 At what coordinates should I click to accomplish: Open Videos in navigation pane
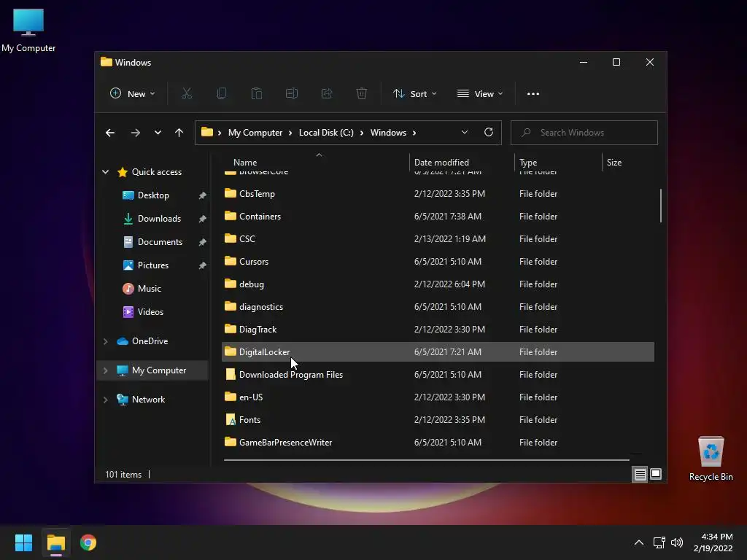[x=150, y=312]
